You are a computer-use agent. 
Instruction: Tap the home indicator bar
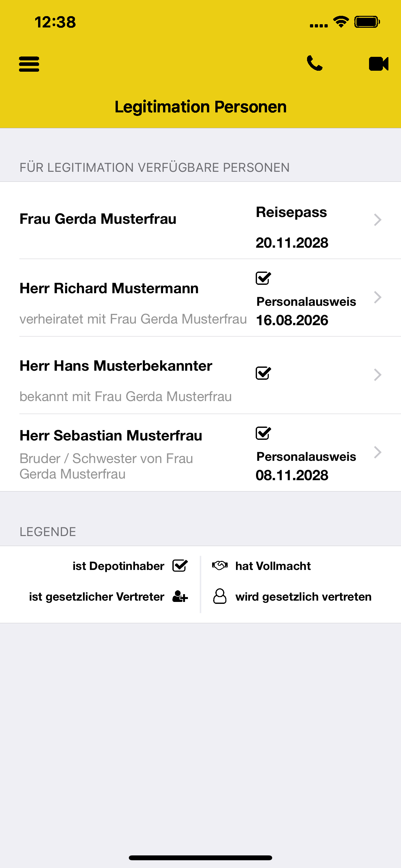(200, 858)
